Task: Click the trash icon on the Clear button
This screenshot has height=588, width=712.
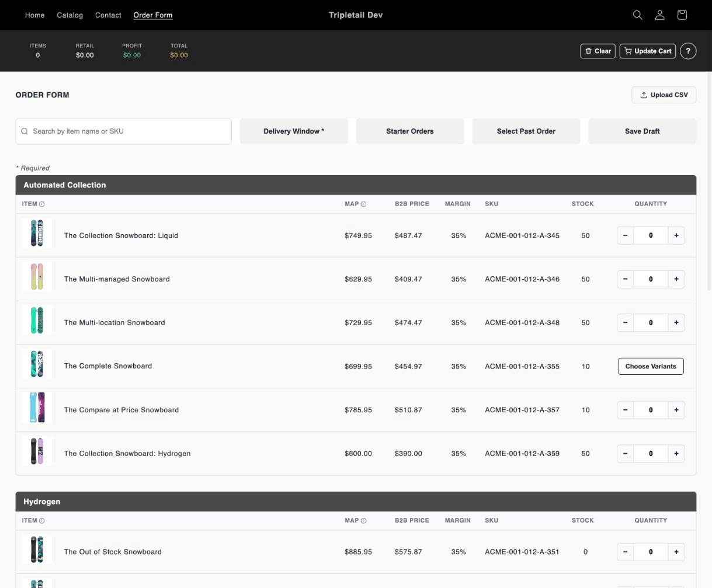Action: (x=589, y=51)
